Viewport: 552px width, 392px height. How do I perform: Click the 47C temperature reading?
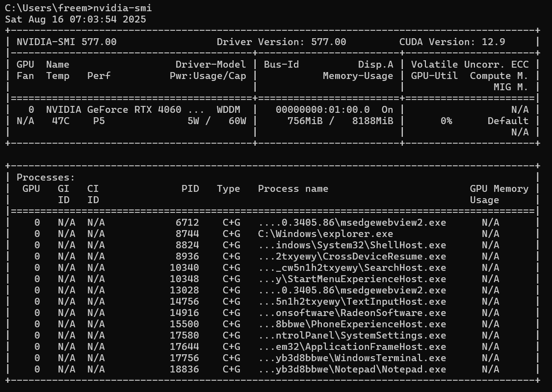(x=60, y=121)
